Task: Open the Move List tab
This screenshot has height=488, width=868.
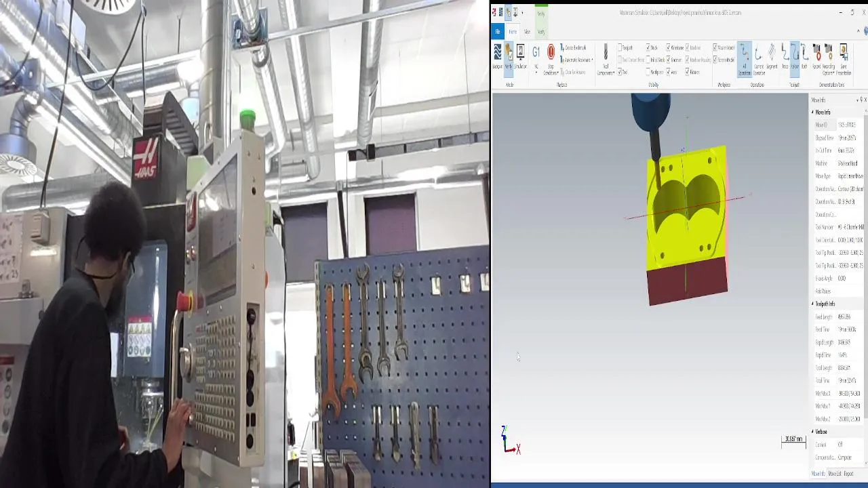Action: click(835, 474)
